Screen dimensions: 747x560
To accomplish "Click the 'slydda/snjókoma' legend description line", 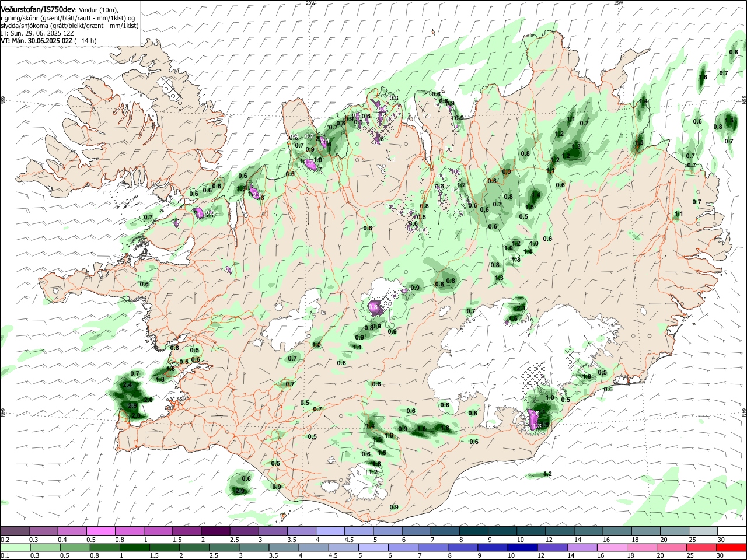I will tap(69, 26).
